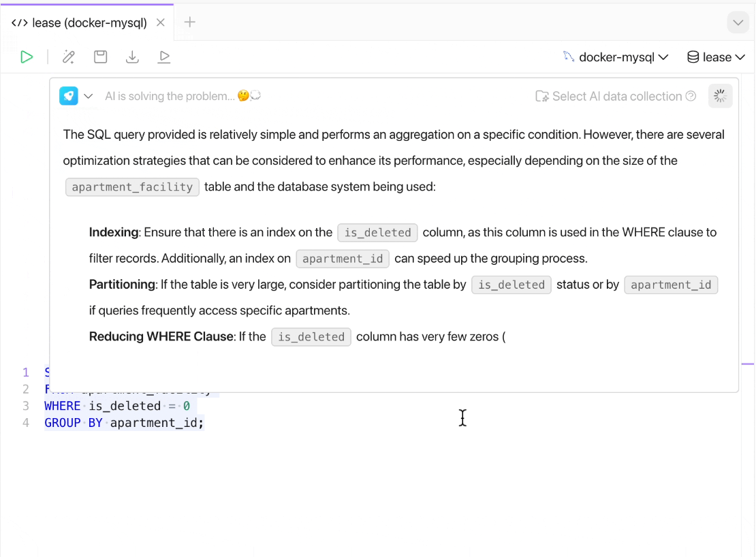
Task: Click the download icon in the toolbar
Action: click(x=132, y=57)
